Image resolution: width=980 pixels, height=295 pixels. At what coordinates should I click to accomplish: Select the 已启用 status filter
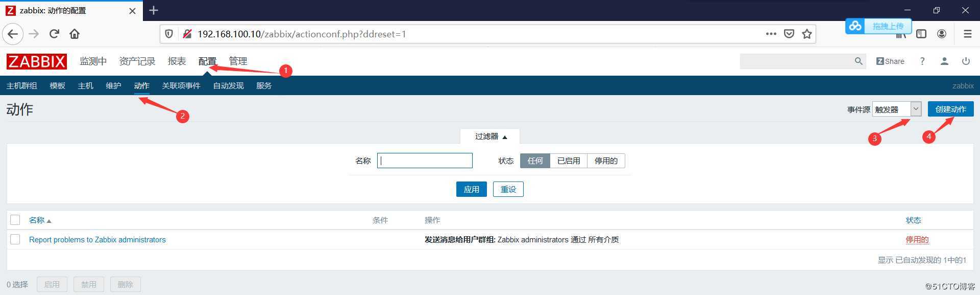point(569,161)
